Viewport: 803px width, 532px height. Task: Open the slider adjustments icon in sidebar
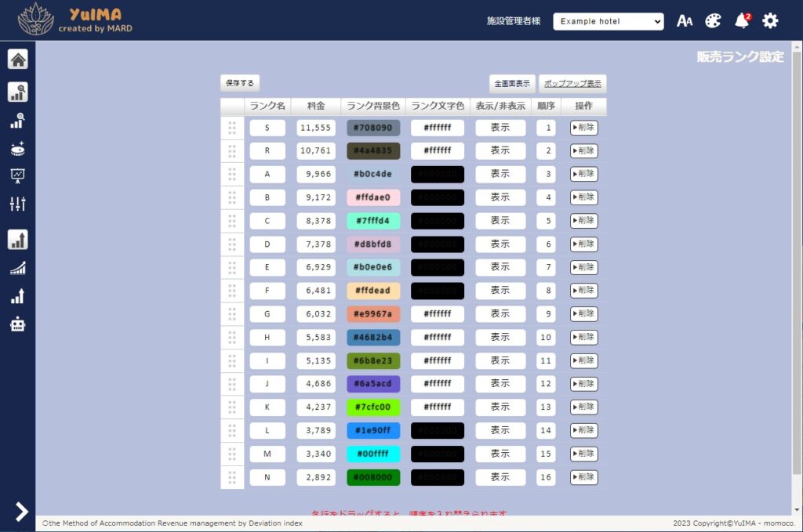click(17, 204)
